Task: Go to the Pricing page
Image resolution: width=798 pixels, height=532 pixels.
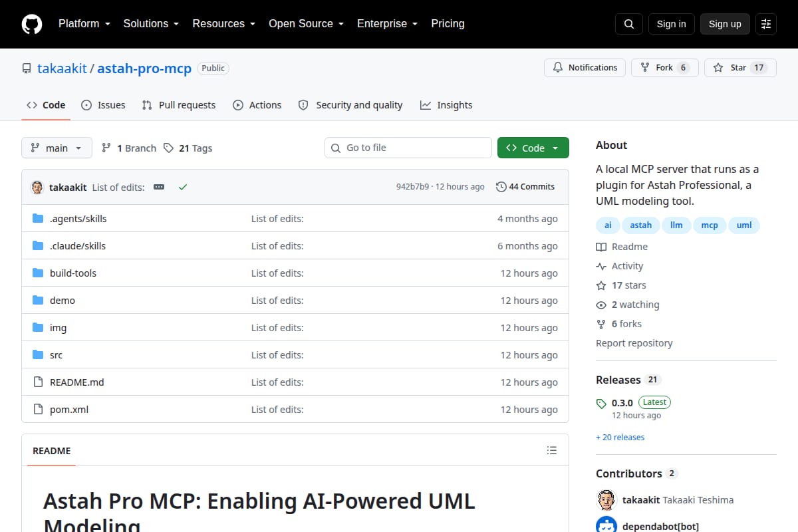Action: click(448, 24)
